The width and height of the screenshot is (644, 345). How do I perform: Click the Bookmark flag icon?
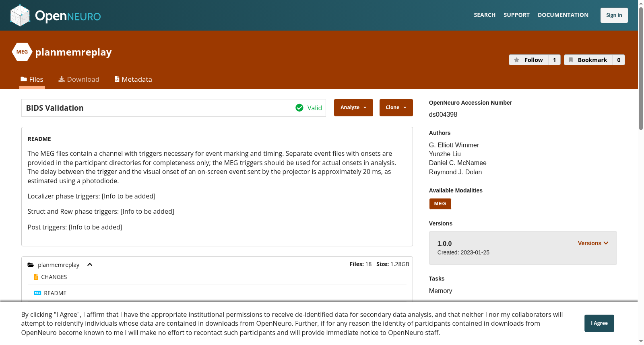point(571,60)
